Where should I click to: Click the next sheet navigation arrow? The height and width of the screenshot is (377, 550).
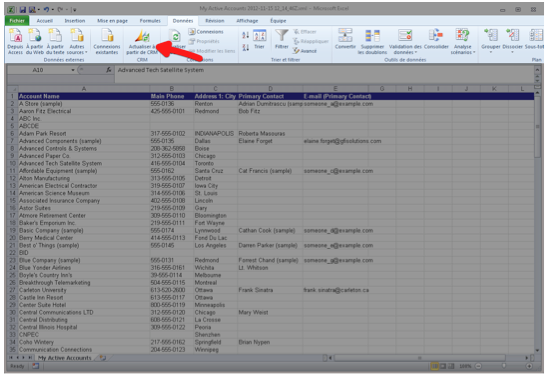[24, 358]
